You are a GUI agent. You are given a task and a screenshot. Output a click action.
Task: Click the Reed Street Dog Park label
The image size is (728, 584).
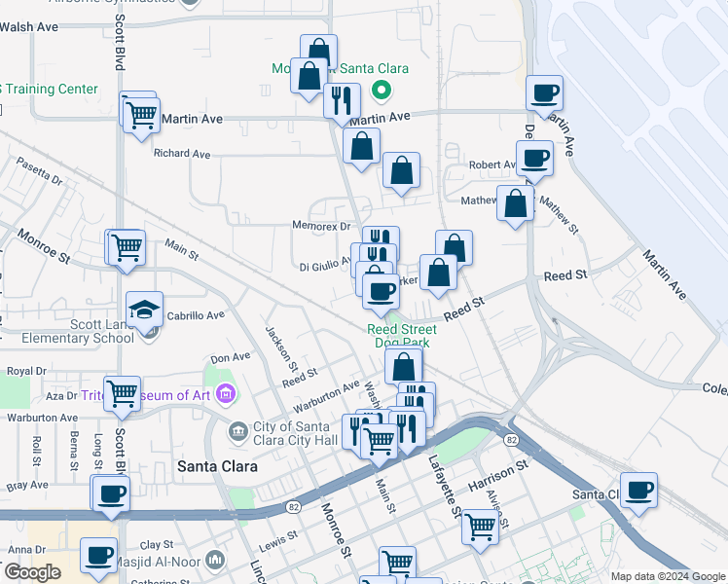(x=402, y=336)
